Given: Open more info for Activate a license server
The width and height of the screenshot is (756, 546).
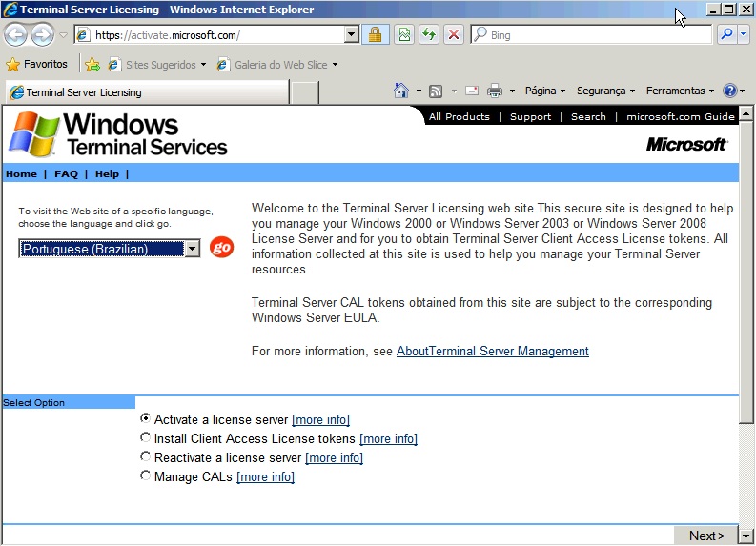Looking at the screenshot, I should [320, 419].
